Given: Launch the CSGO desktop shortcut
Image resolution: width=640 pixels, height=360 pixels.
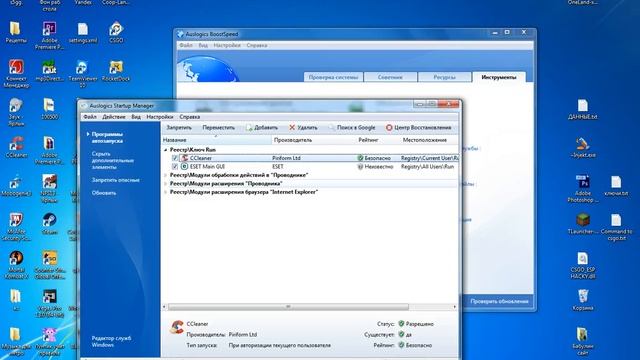Looking at the screenshot, I should point(116,32).
